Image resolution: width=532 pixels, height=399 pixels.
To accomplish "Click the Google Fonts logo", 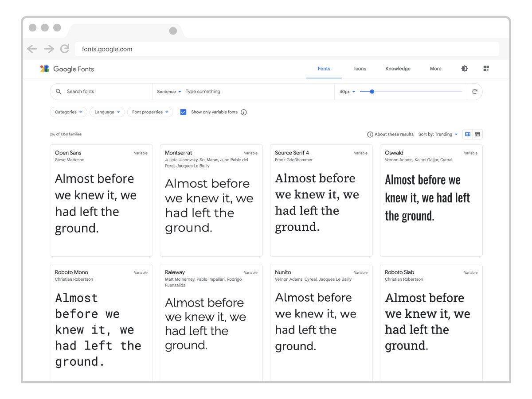I will pyautogui.click(x=66, y=69).
